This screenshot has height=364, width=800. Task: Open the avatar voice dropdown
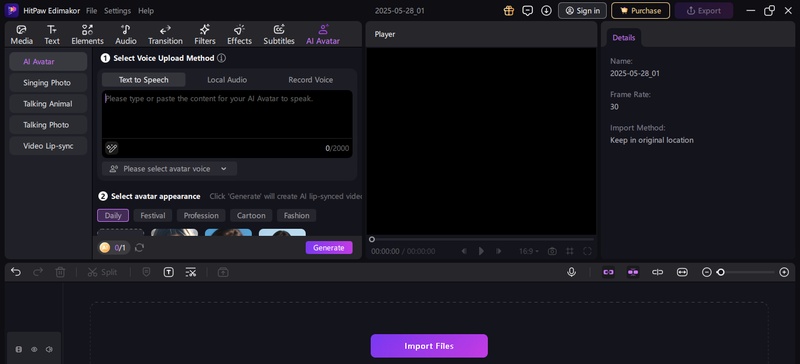click(169, 168)
